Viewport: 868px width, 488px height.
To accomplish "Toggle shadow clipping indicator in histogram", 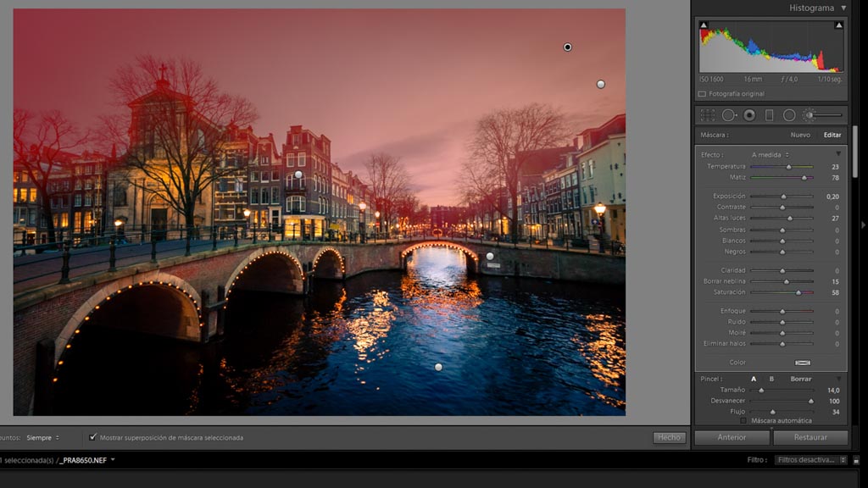I will click(x=704, y=25).
